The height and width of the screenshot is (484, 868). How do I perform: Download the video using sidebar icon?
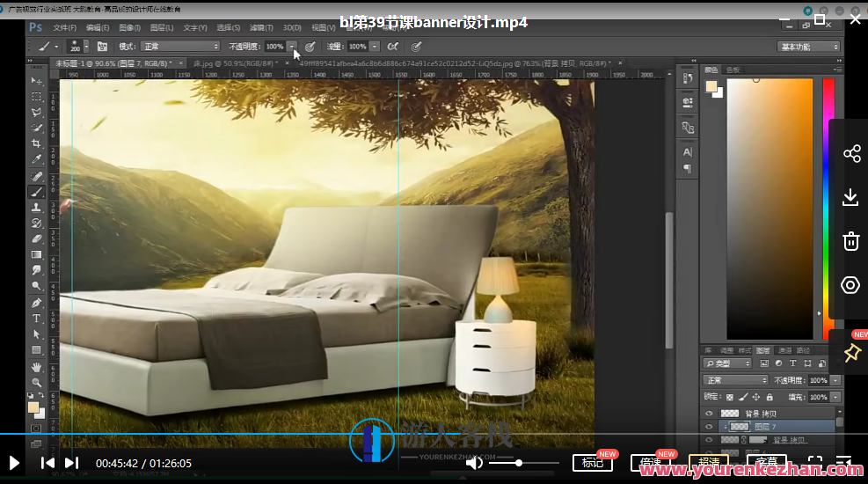coord(850,197)
